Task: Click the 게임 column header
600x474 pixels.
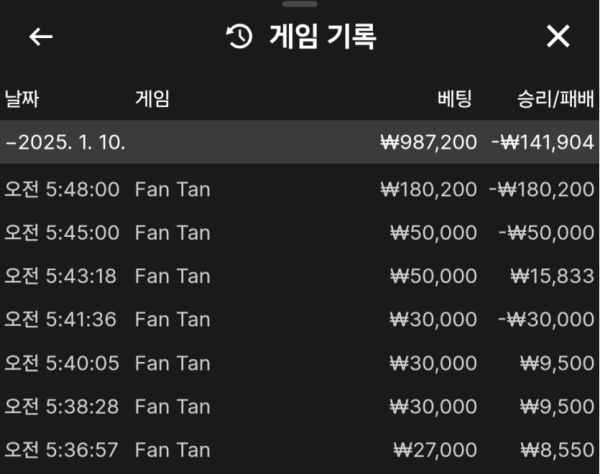Action: pos(152,99)
